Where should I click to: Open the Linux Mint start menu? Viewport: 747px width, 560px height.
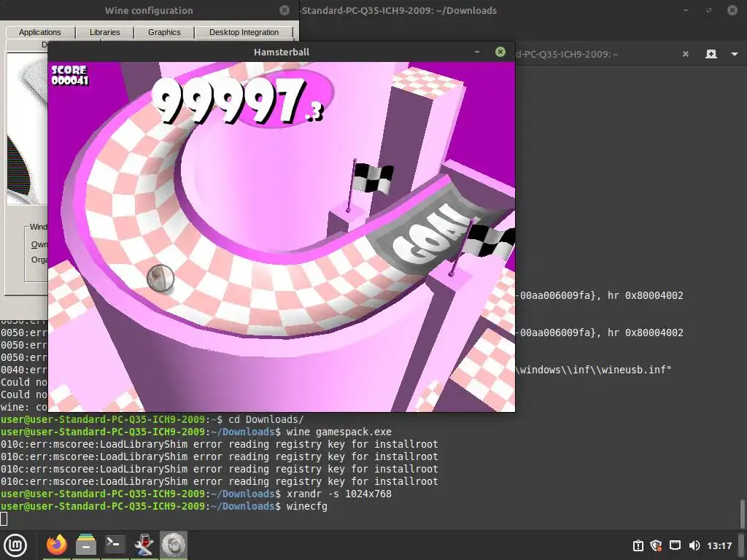click(15, 545)
